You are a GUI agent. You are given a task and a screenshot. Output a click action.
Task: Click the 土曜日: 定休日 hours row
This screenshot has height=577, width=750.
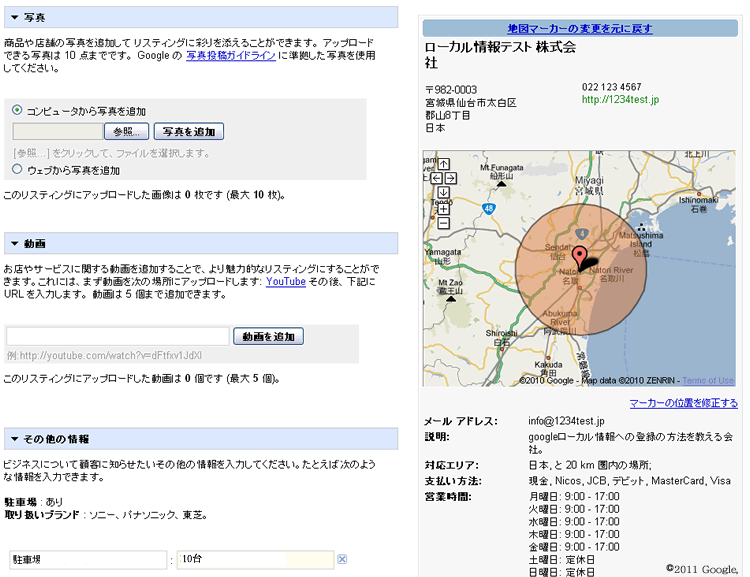coord(562,559)
